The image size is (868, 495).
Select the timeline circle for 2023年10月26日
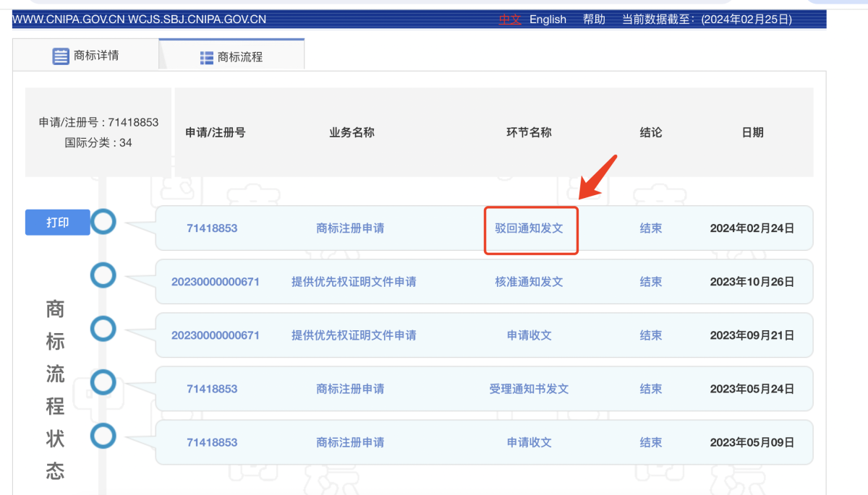click(x=103, y=275)
